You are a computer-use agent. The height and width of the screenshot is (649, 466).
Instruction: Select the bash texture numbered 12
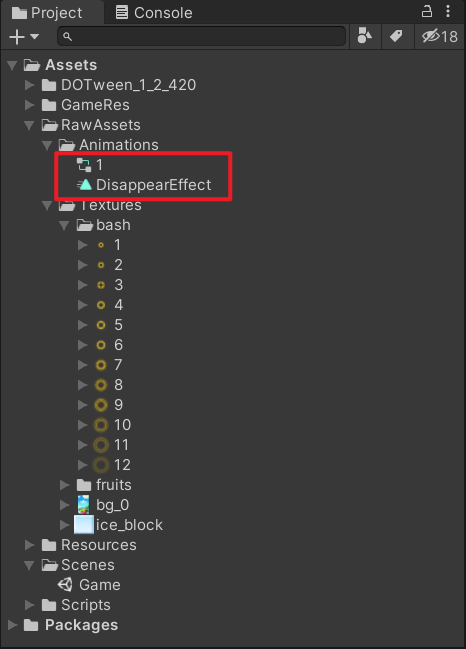pyautogui.click(x=112, y=465)
